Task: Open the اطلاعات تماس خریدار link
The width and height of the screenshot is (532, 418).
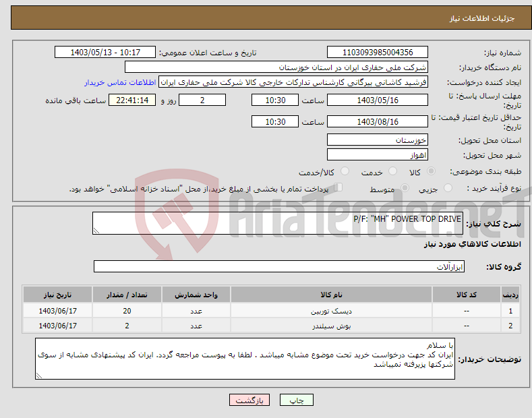Action: (120, 82)
